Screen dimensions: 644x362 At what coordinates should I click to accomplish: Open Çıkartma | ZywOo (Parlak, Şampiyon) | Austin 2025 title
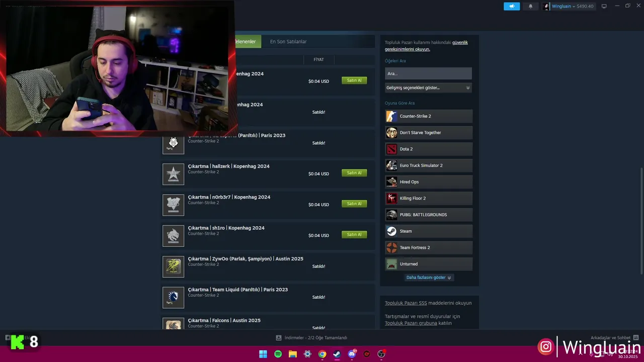[x=246, y=259]
